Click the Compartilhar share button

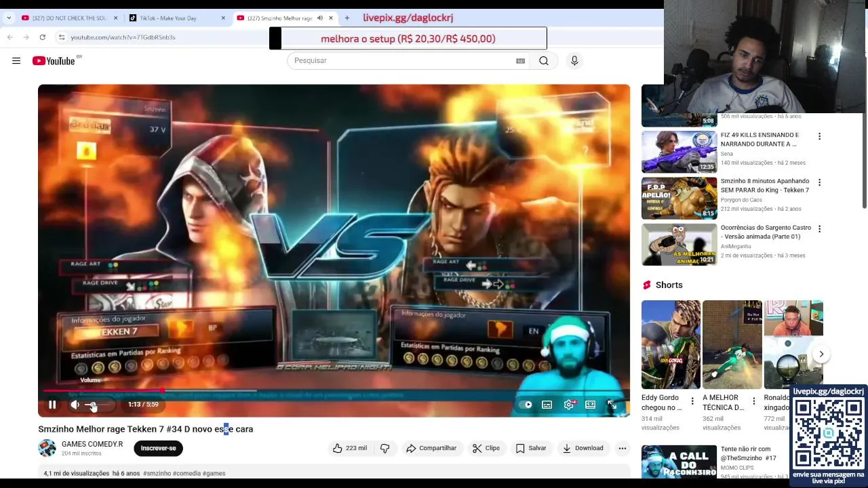pyautogui.click(x=431, y=448)
